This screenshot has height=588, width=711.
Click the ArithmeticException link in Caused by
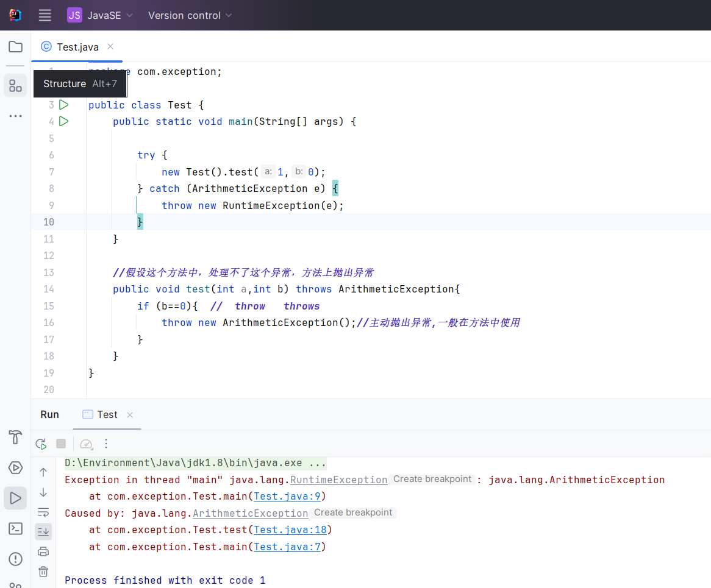coord(250,513)
